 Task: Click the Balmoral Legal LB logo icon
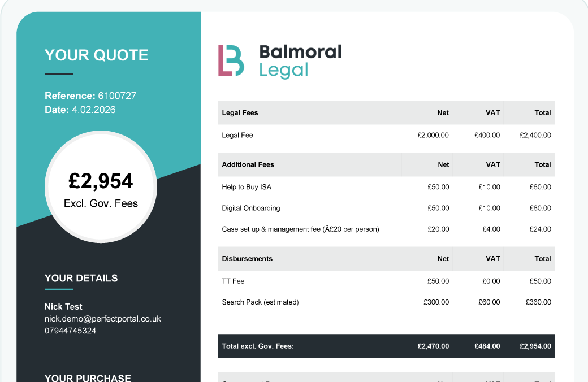point(231,60)
